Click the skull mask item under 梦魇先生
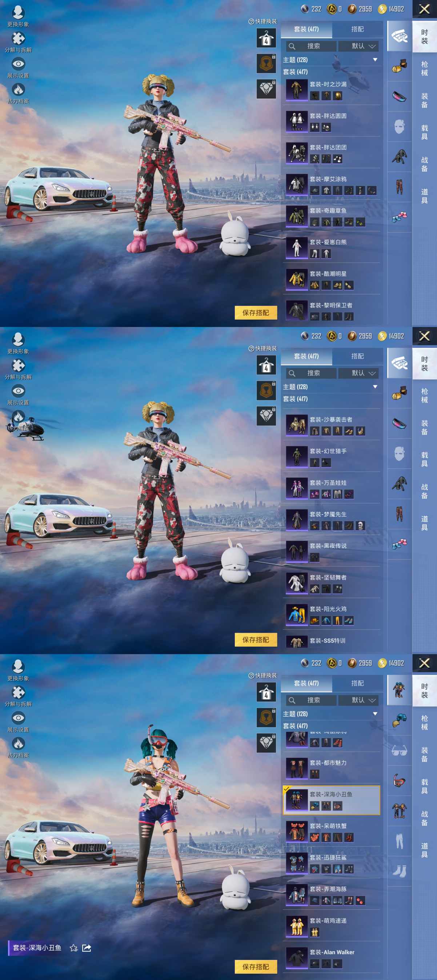Viewport: 437px width, 980px height. (x=360, y=526)
